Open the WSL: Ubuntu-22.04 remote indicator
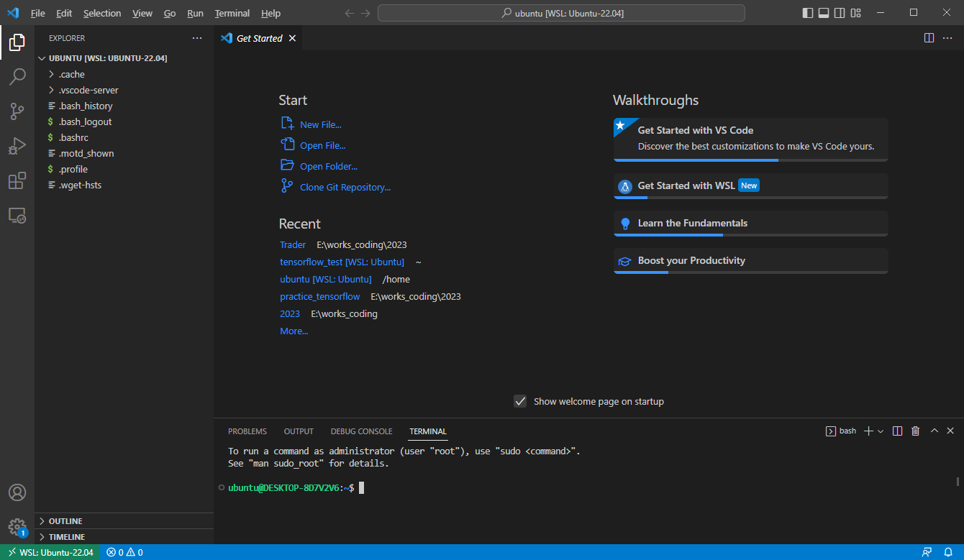 click(x=50, y=552)
